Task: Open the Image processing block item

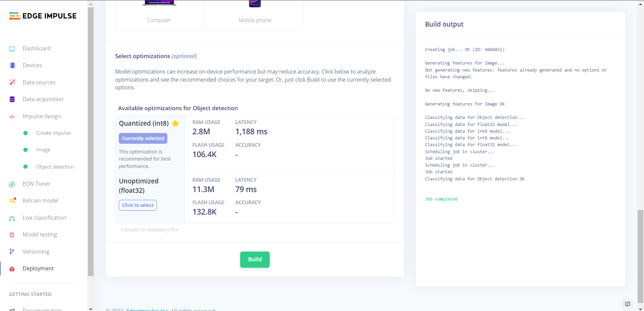Action: point(43,150)
